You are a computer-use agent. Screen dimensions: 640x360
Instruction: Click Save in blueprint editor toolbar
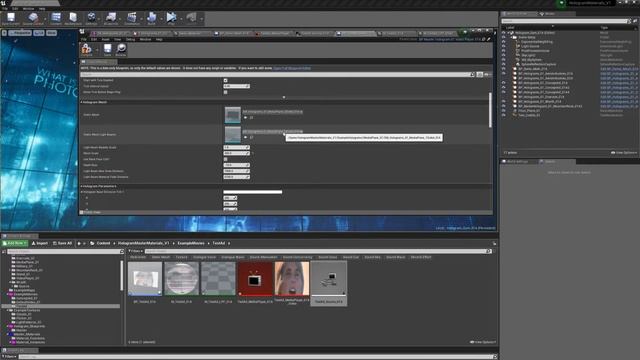pyautogui.click(x=107, y=50)
